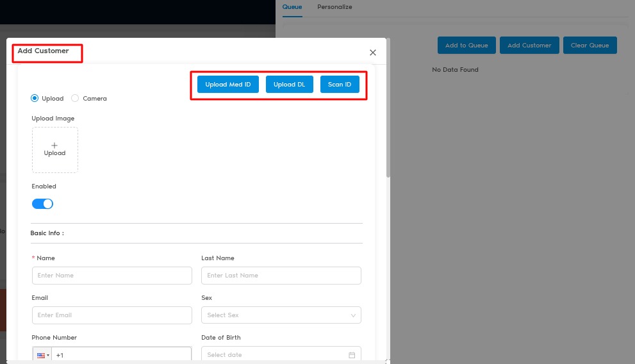This screenshot has width=635, height=364.
Task: Click the 'Add Customer' dialog title
Action: pyautogui.click(x=43, y=51)
